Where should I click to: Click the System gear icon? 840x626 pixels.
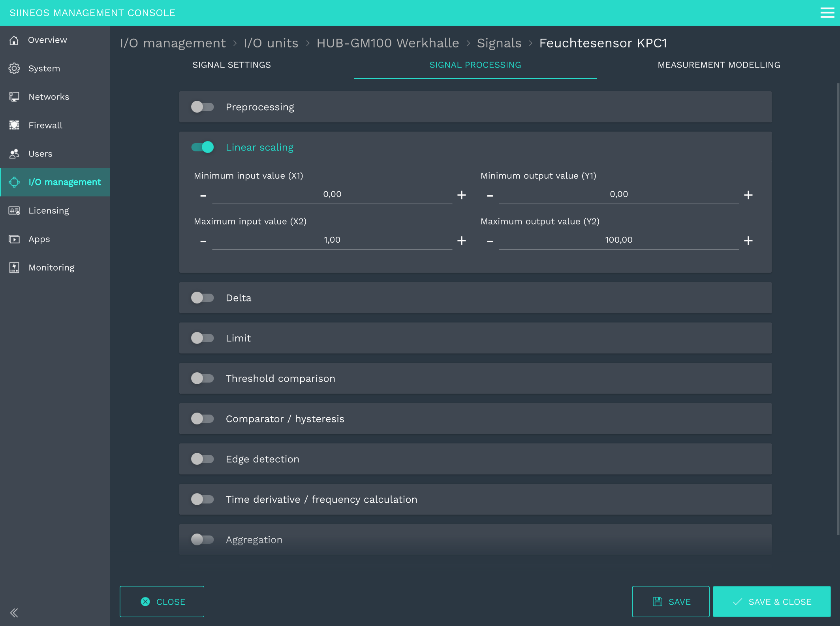(14, 68)
